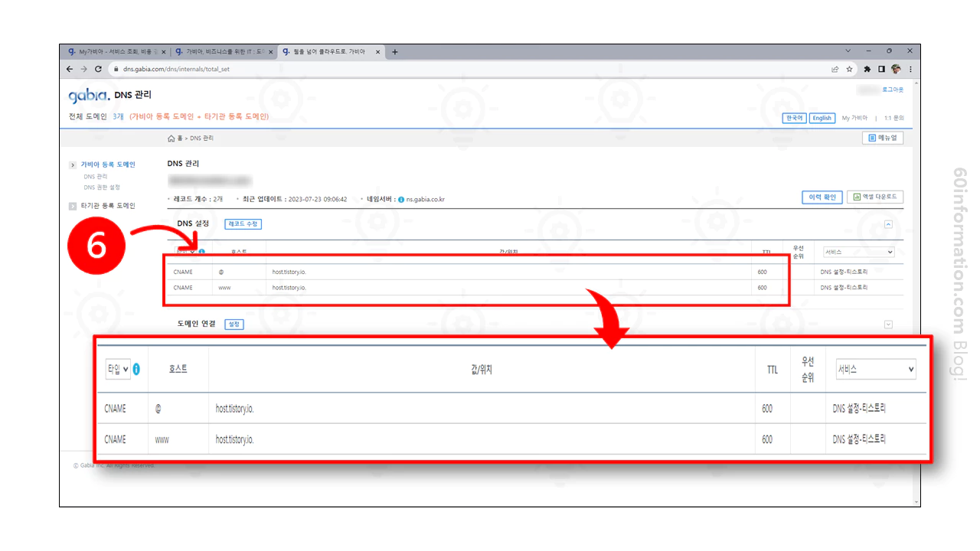Go back with the browser back arrow

[x=70, y=69]
